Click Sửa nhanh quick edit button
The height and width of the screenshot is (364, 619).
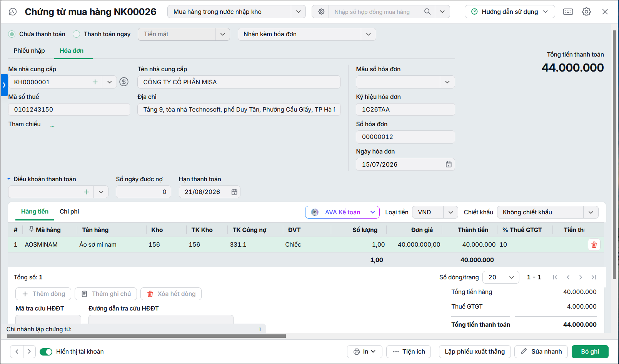pos(541,352)
